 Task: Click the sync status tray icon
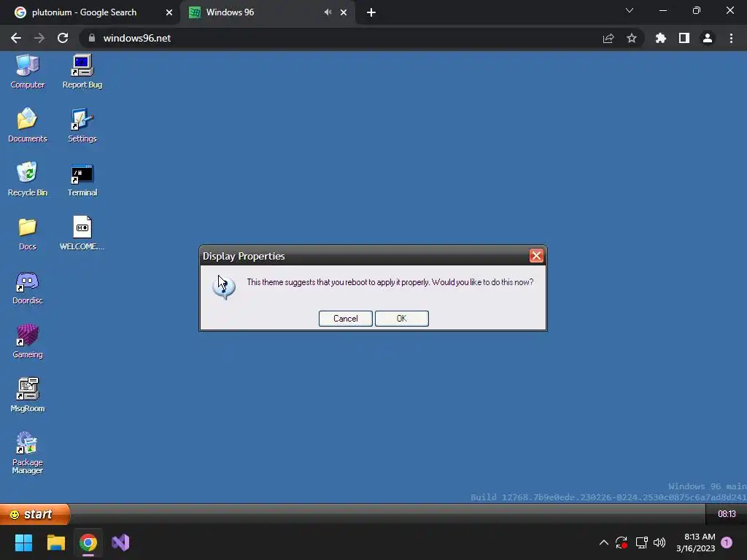(x=622, y=542)
